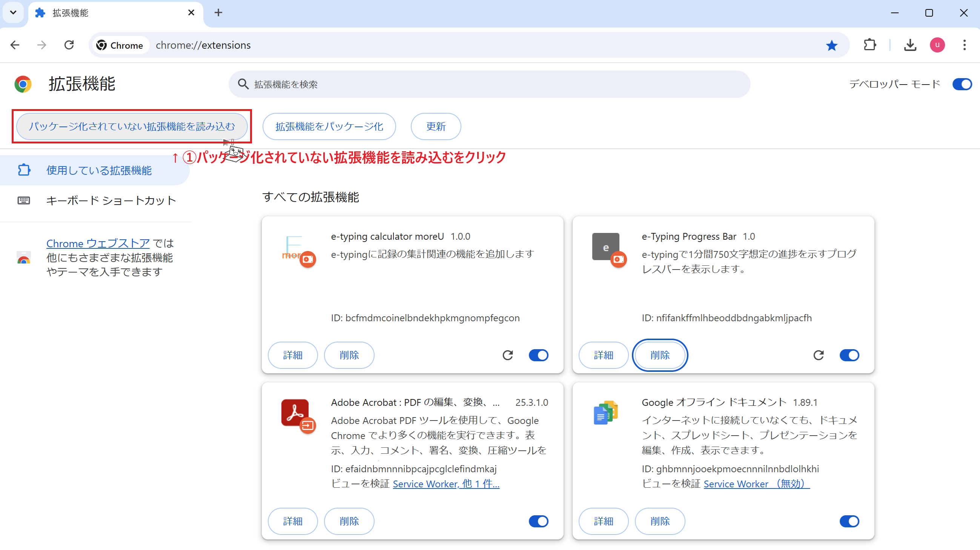Toggle e-Typing Progress Bar switch
This screenshot has width=980, height=550.
click(x=849, y=355)
